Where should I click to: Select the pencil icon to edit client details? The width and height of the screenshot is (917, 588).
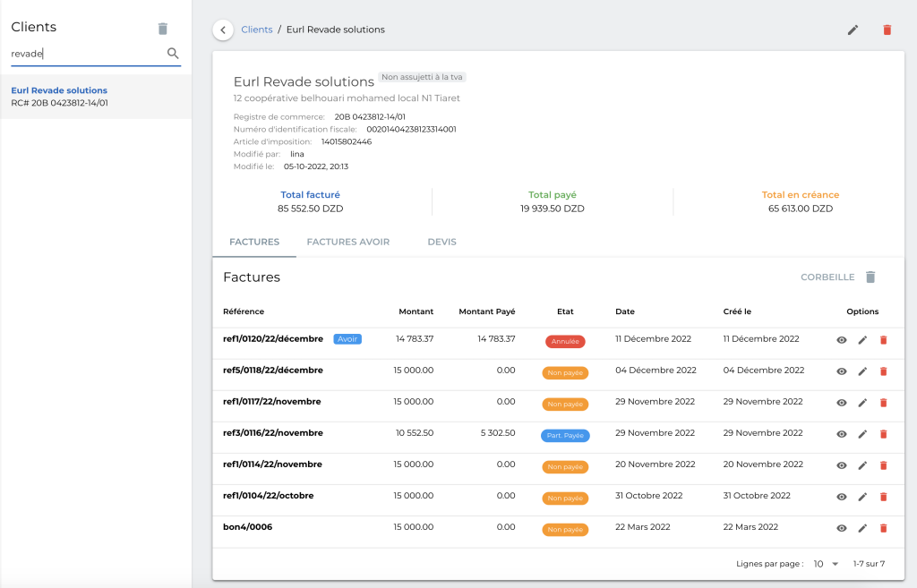[853, 30]
